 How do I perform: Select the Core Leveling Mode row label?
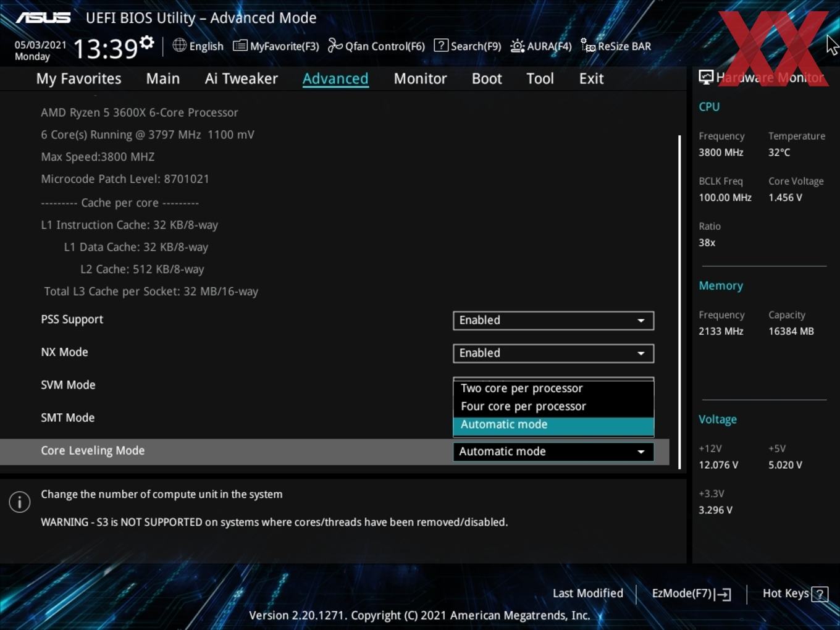coord(93,451)
